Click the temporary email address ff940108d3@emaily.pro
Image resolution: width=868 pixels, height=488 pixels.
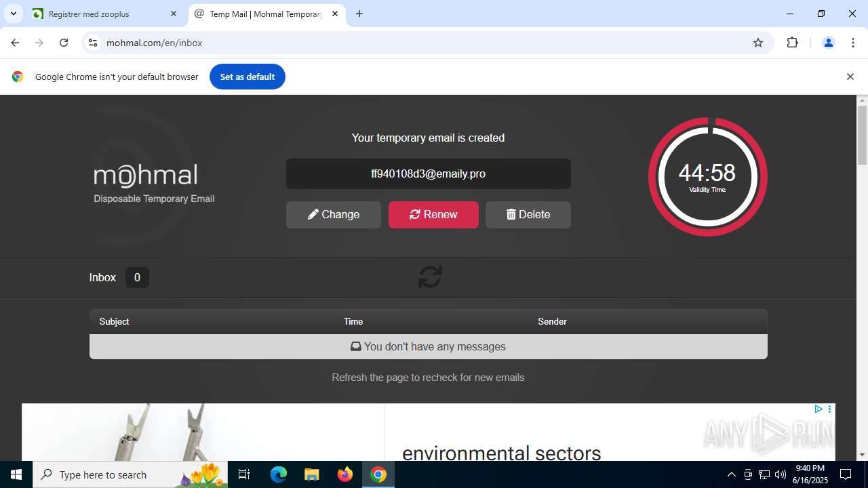[429, 174]
